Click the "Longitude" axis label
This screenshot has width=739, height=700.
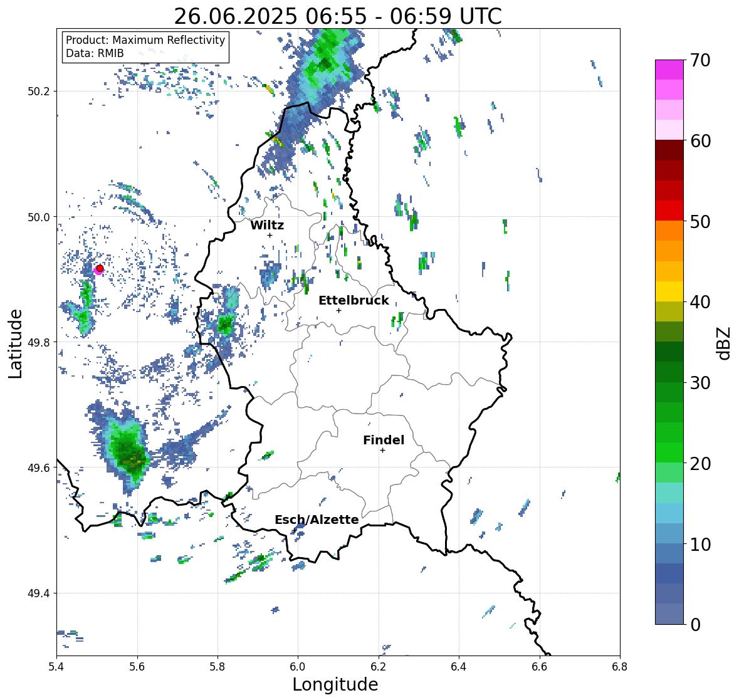[335, 684]
